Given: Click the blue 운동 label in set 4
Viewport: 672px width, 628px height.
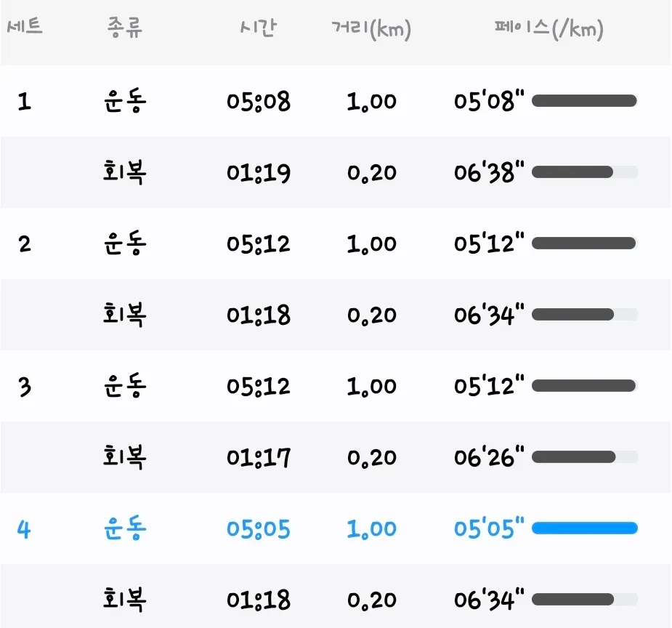Looking at the screenshot, I should (x=125, y=528).
